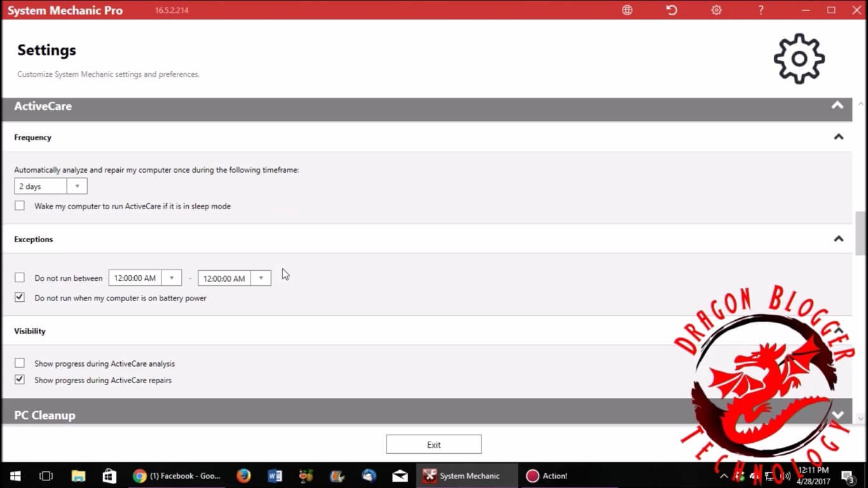
Task: Collapse the ActiveCare section header
Action: click(x=837, y=106)
